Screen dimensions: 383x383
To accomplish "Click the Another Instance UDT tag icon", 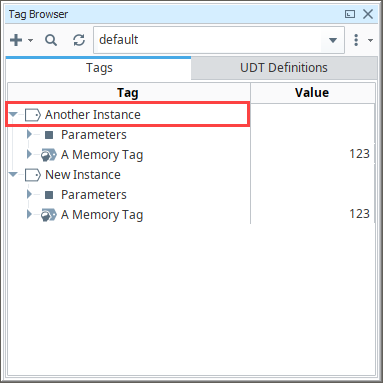I will click(x=33, y=115).
